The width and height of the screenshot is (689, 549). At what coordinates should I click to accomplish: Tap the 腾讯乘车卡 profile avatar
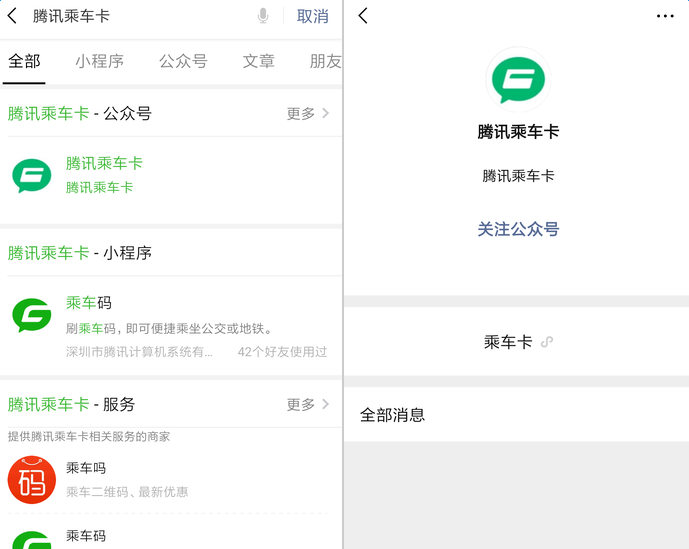click(x=518, y=80)
